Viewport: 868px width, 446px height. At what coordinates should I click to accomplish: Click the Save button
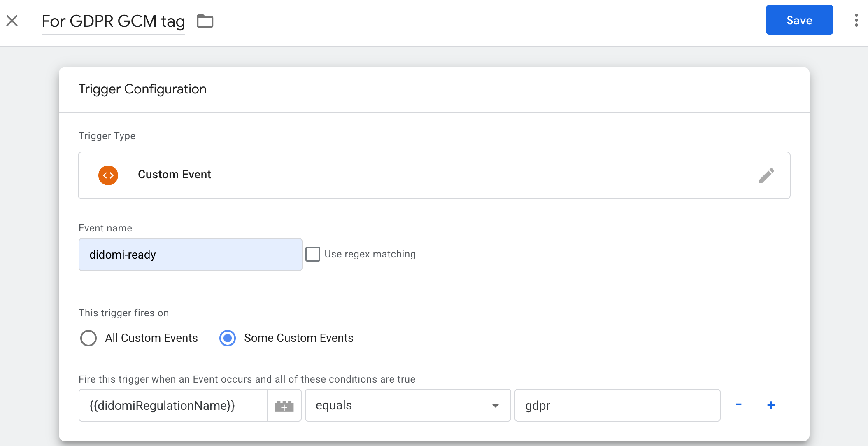(799, 20)
